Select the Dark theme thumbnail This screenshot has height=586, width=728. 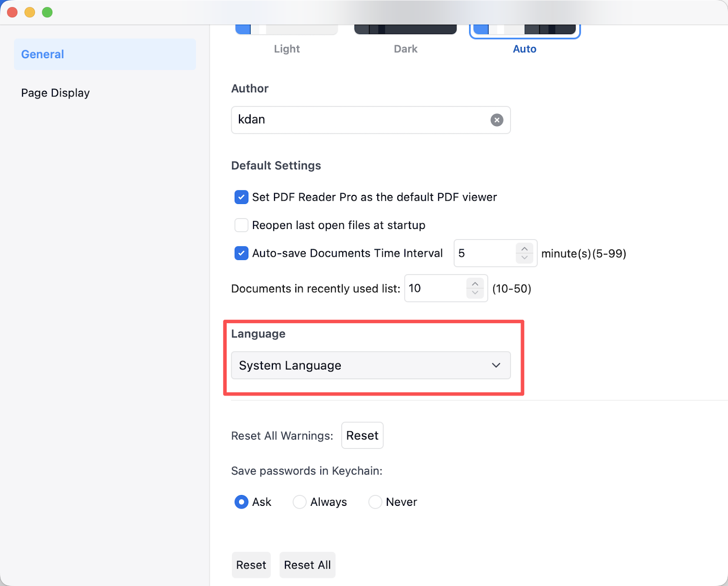click(x=405, y=31)
